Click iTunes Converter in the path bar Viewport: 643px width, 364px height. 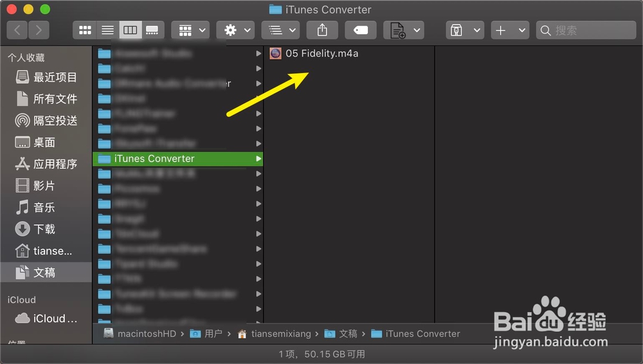[x=415, y=334]
